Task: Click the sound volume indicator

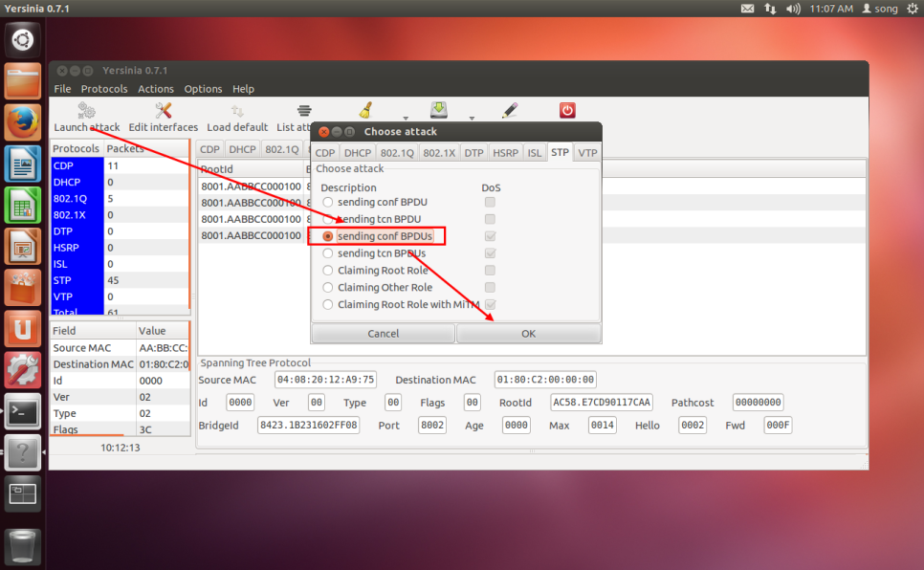Action: click(x=793, y=9)
